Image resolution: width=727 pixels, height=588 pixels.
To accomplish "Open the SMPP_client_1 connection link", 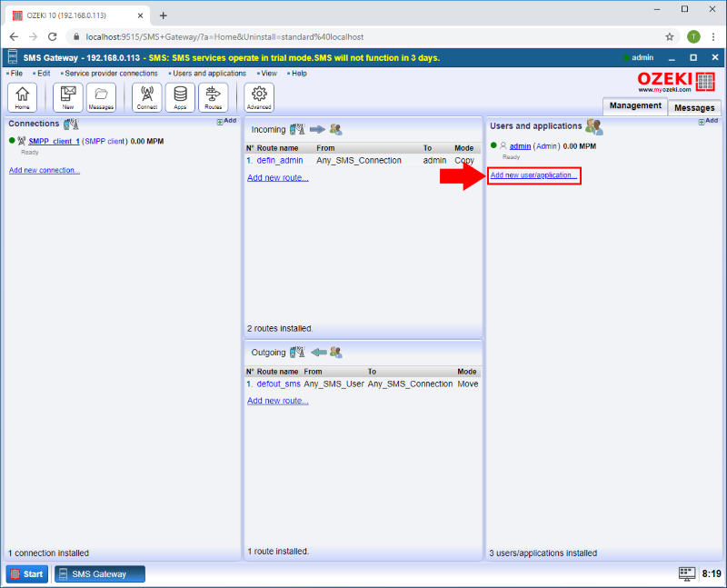I will [54, 142].
